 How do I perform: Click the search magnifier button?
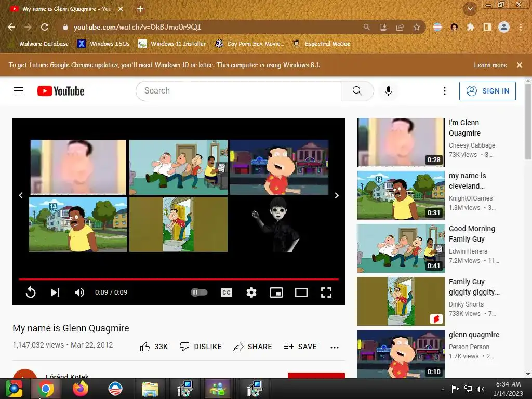[357, 91]
